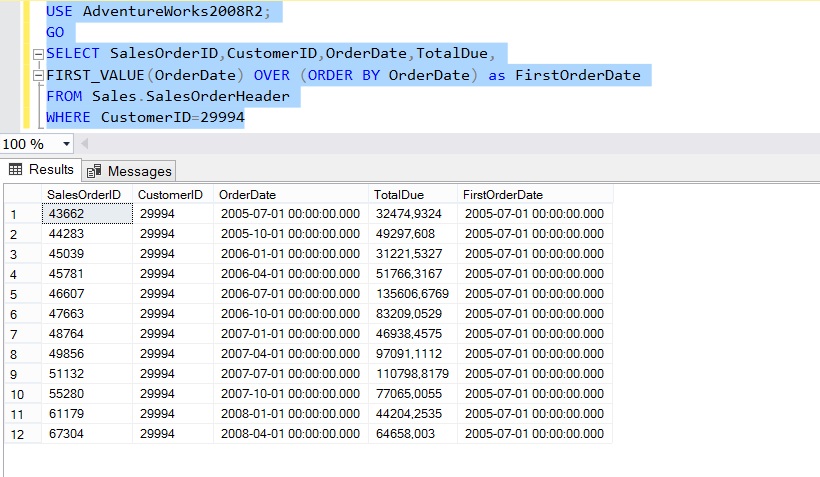Click cell with SalesOrderID 49856

coord(87,354)
